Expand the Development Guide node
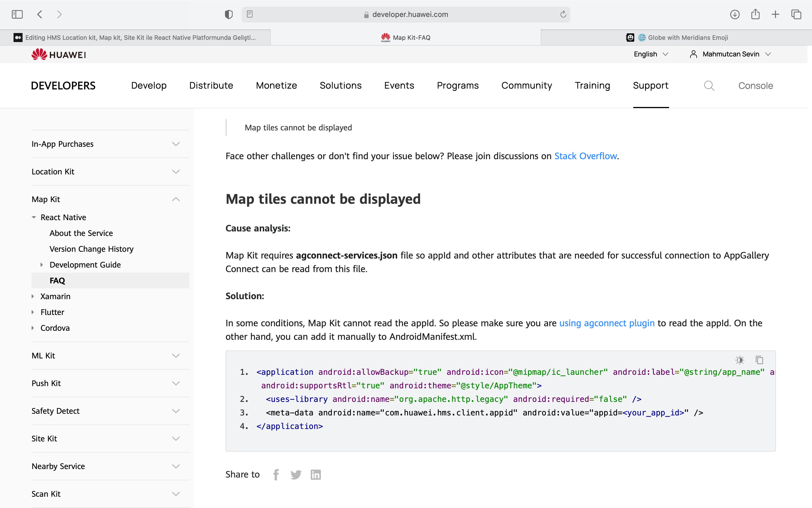 (42, 265)
